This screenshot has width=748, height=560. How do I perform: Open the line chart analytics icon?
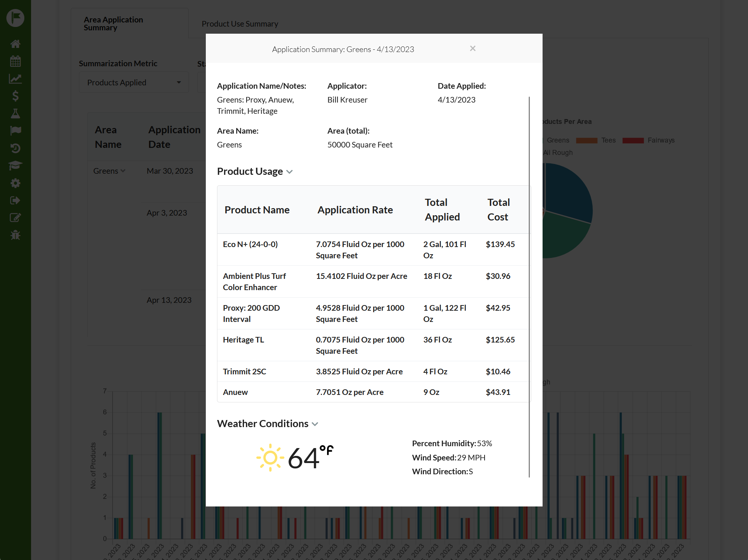[x=15, y=79]
